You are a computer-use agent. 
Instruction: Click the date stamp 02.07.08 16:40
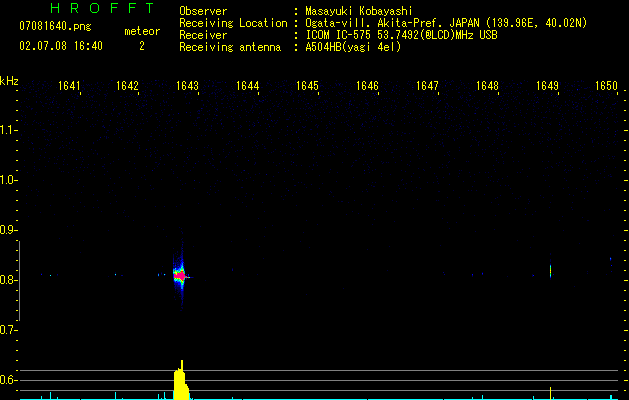click(61, 46)
